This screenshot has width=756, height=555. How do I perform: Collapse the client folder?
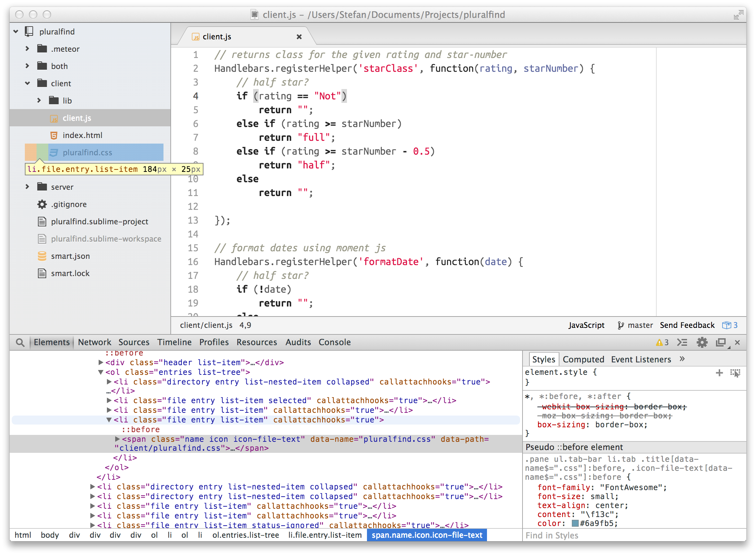[x=28, y=83]
